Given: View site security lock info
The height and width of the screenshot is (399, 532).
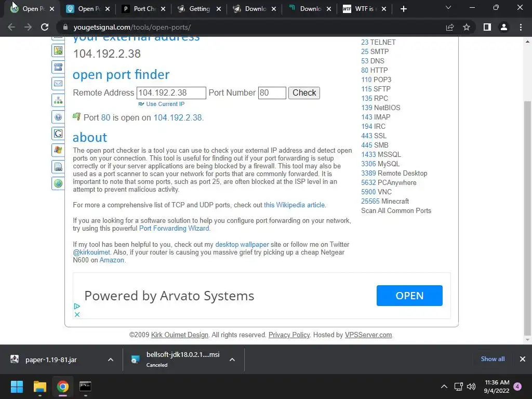Looking at the screenshot, I should (x=65, y=27).
